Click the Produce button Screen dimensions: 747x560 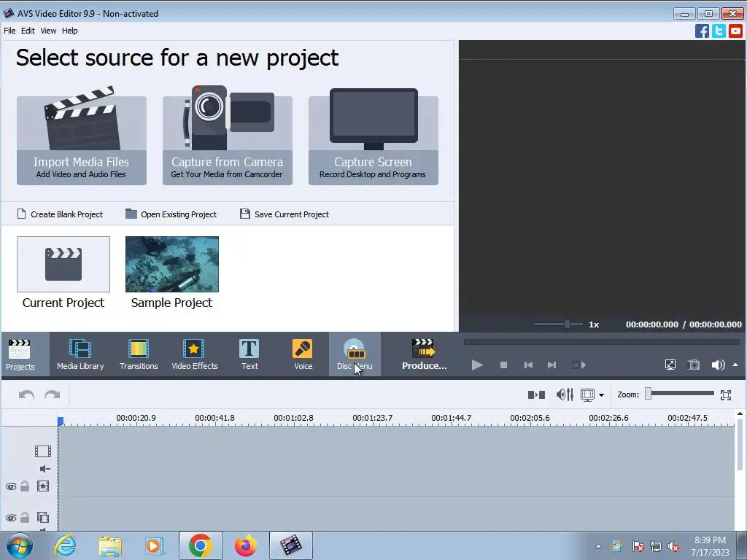424,355
